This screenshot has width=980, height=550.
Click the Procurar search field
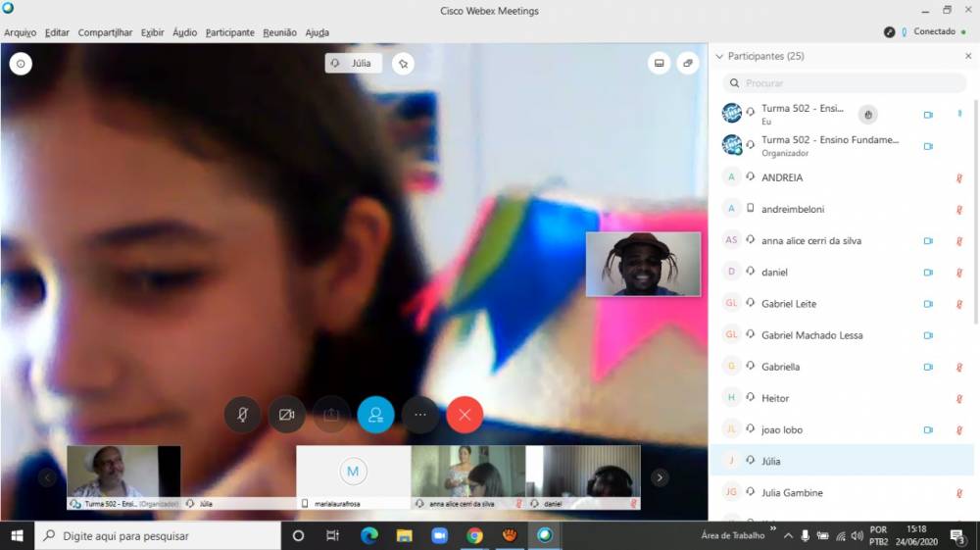tap(845, 83)
